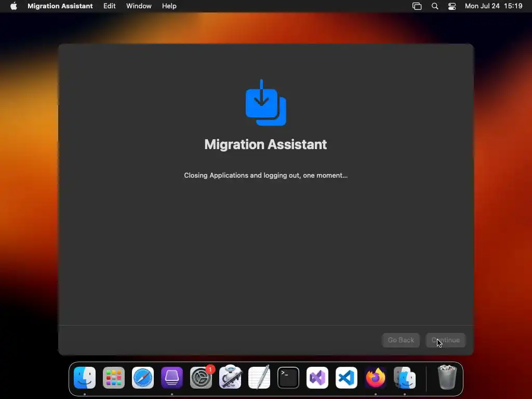The width and height of the screenshot is (532, 399).
Task: Click the date and time in menu bar
Action: point(494,6)
